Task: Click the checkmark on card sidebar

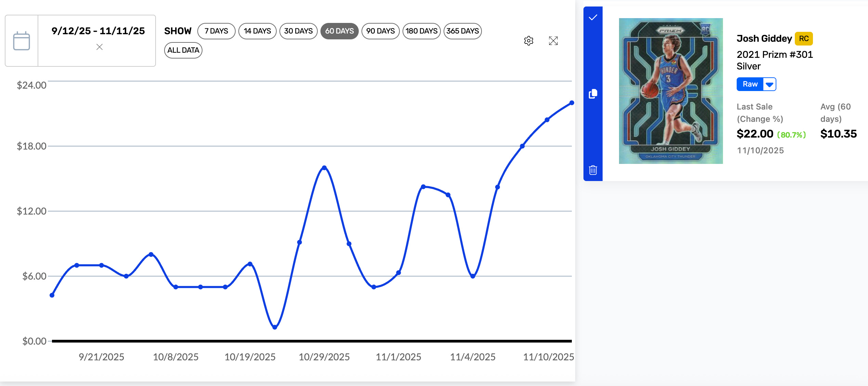Action: (593, 17)
